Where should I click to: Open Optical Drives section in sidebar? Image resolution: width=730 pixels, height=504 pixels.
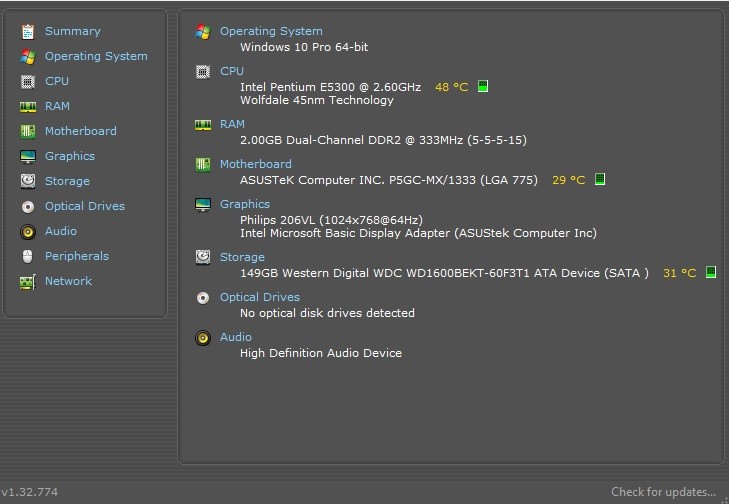coord(85,206)
